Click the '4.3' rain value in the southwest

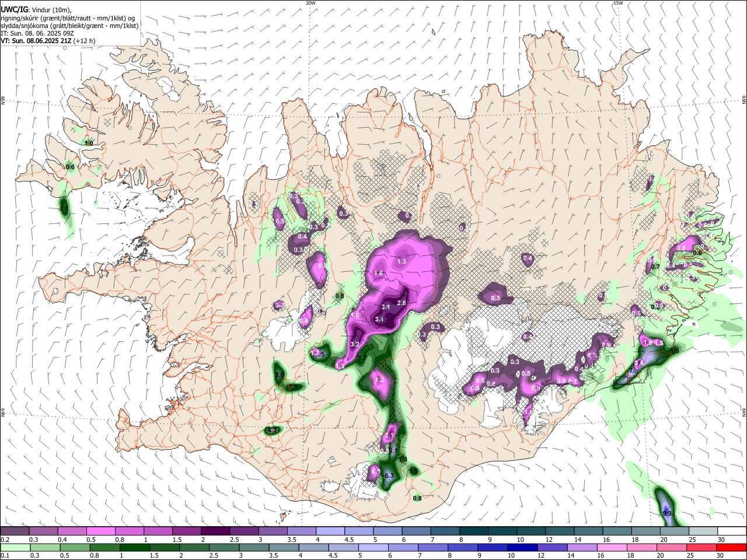[x=271, y=430]
